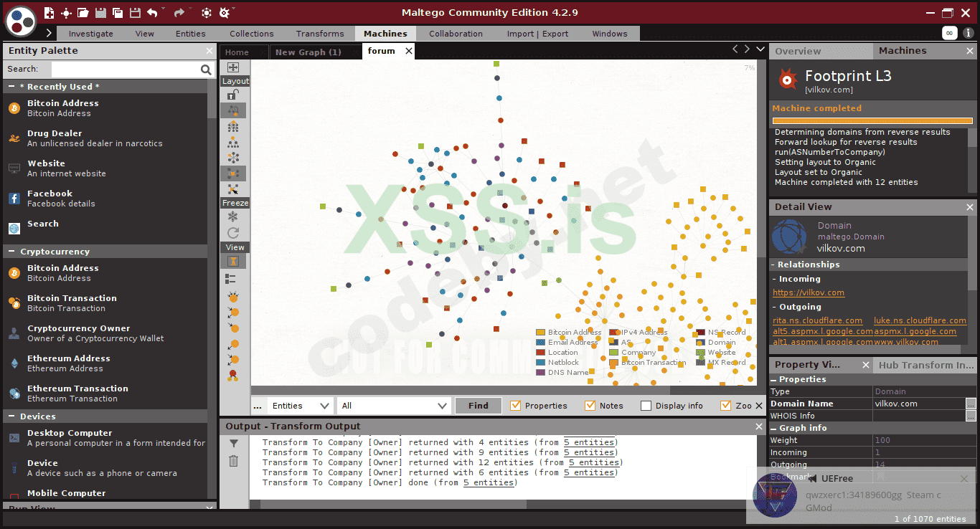
Task: Click the redo arrow in the title toolbar
Action: pos(179,13)
